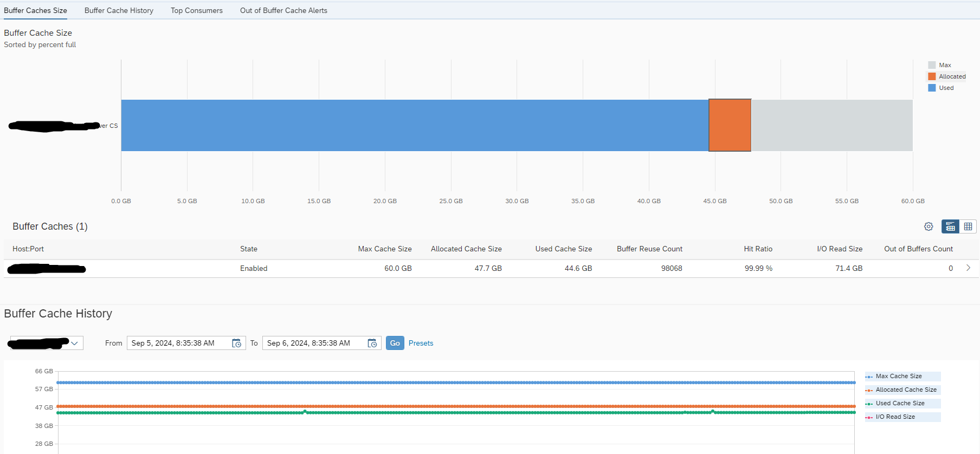Click the blue Used bar segment

[x=415, y=125]
